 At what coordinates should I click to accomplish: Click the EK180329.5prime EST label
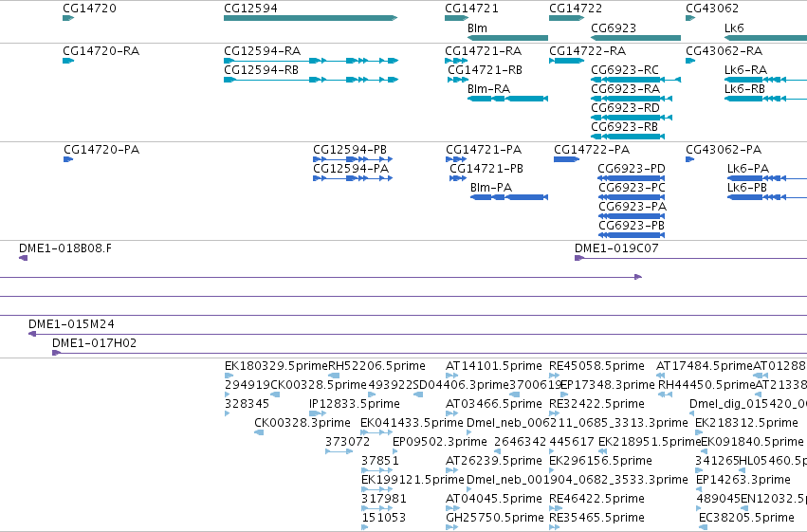[x=276, y=366]
